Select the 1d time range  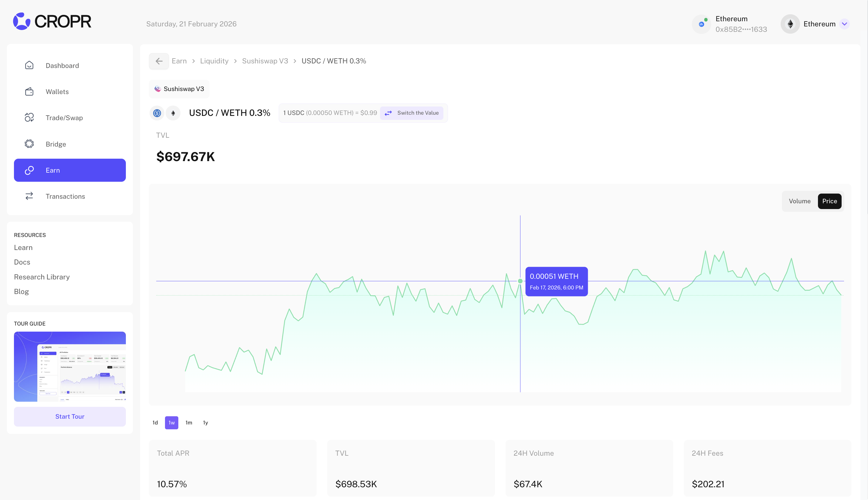[155, 423]
